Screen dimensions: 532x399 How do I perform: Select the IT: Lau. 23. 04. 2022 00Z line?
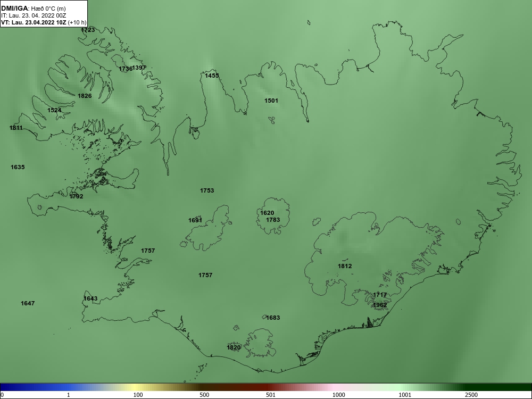pos(33,15)
